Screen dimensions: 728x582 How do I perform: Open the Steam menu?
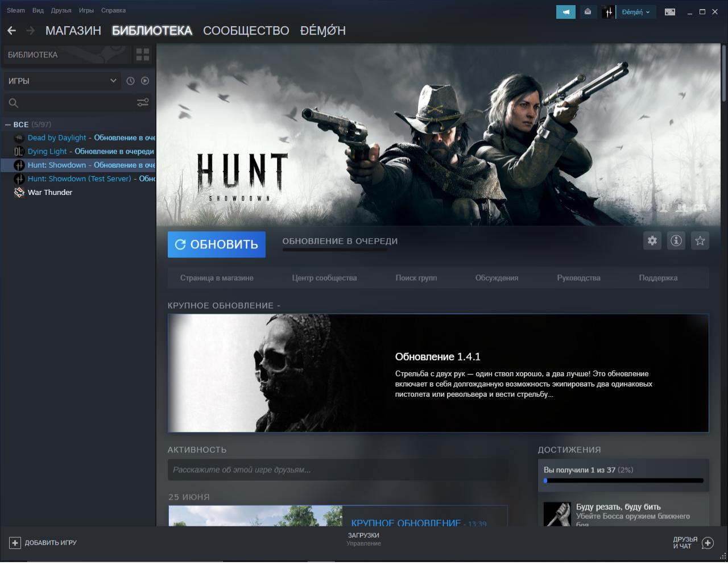click(x=16, y=10)
